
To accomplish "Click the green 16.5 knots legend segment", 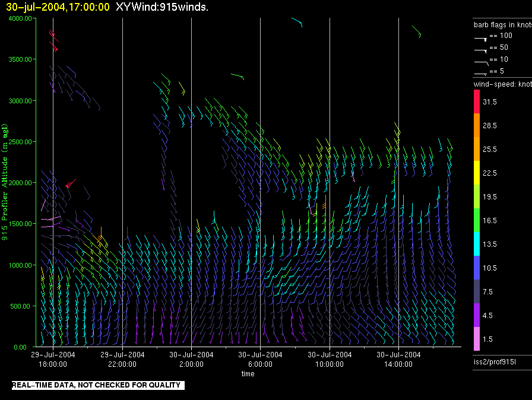I will click(x=477, y=220).
